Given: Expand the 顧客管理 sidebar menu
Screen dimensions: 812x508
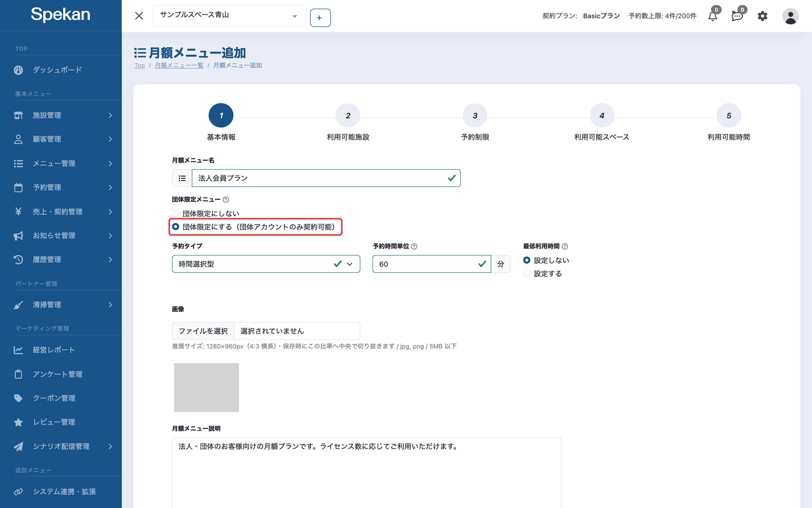Looking at the screenshot, I should [61, 139].
